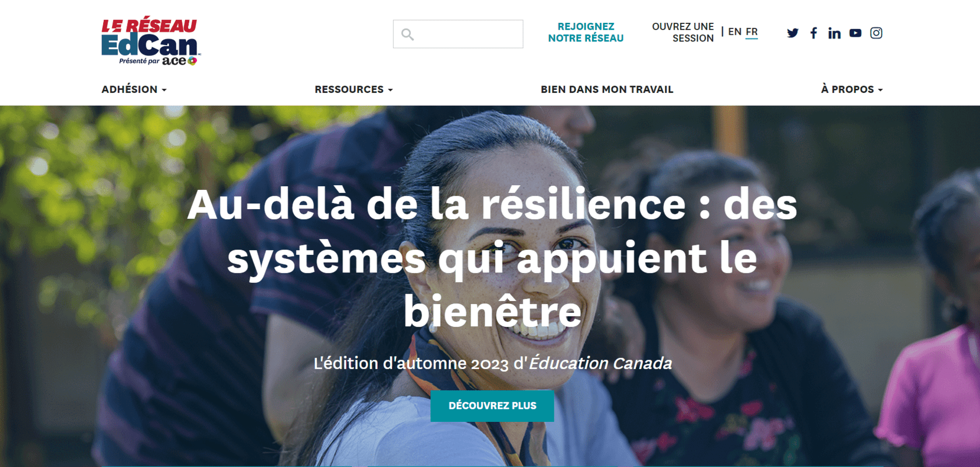Click Rejoignez notre réseau link
980x467 pixels.
[586, 32]
